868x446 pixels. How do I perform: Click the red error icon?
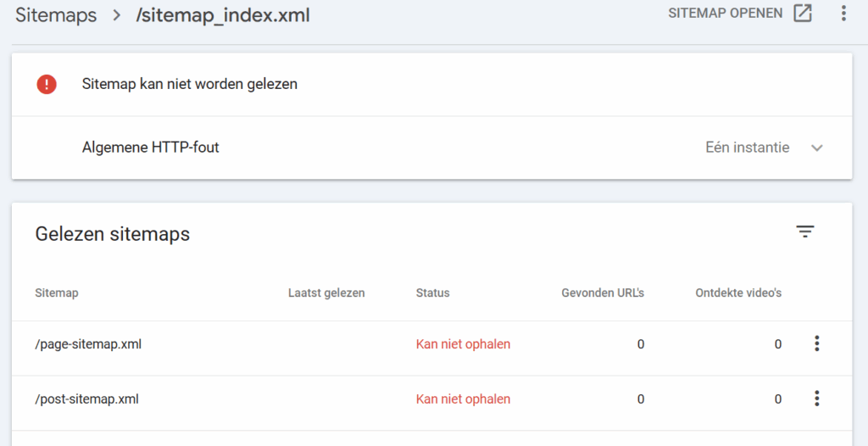pos(47,84)
